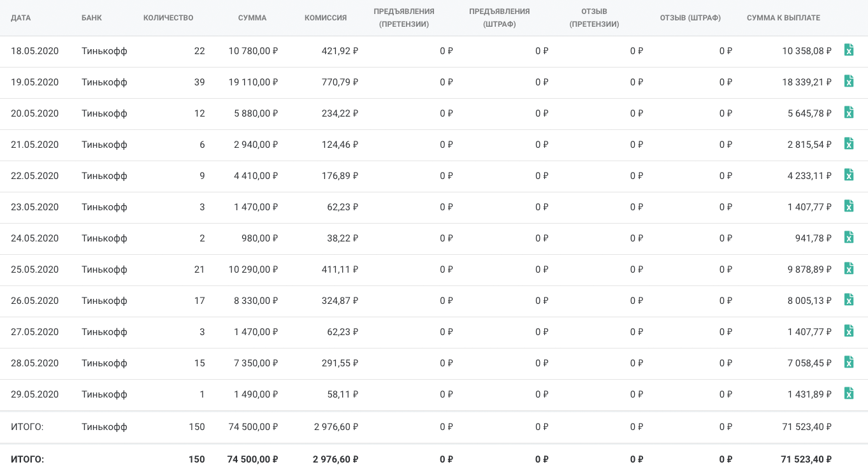Screen dimensions: 868x474
Task: Click the payout 4 233,11 ₽
Action: click(810, 176)
